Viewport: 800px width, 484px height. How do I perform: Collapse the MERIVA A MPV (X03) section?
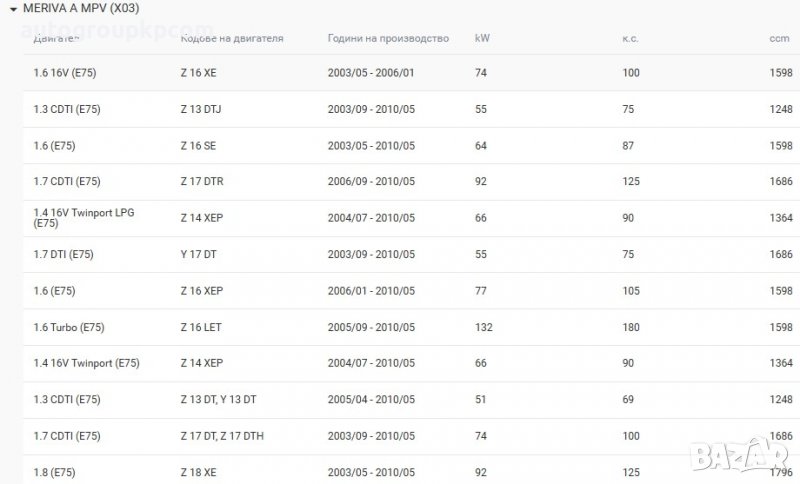(12, 7)
